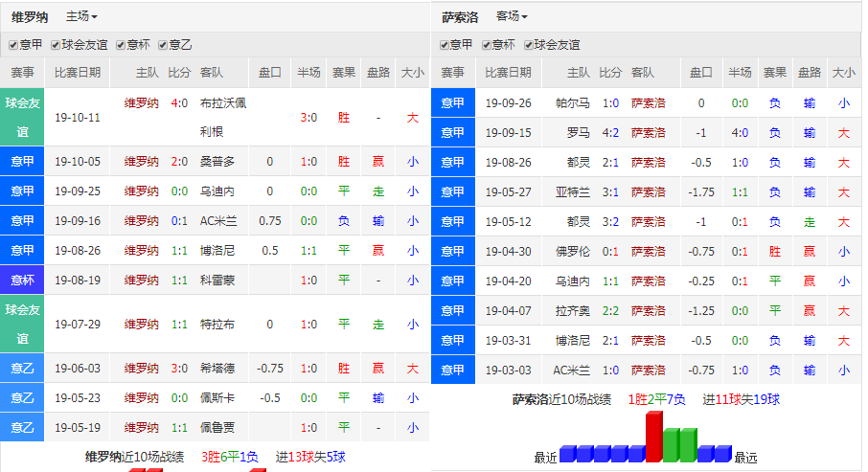Click the 2:0 score against 桑普多
Image resolution: width=868 pixels, height=472 pixels.
[179, 162]
